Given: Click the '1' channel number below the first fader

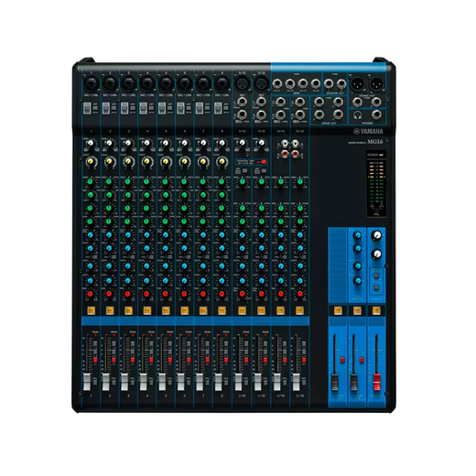Looking at the screenshot, I should coord(91,395).
